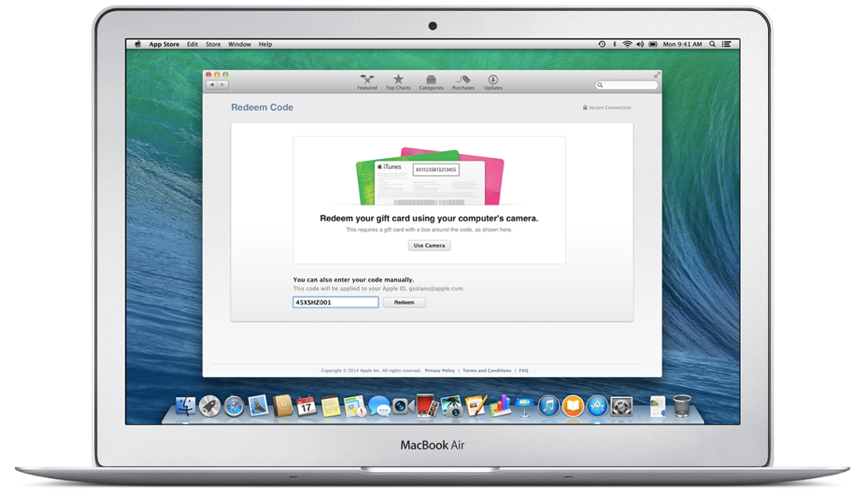Open the volume control in menu bar
This screenshot has height=498, width=868.
(640, 44)
